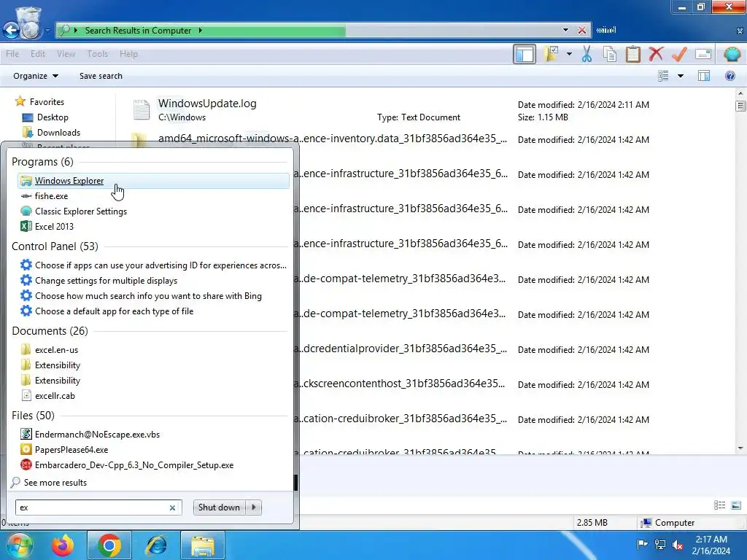Viewport: 747px width, 560px height.
Task: Open the excel.en-us folder result
Action: tap(56, 349)
